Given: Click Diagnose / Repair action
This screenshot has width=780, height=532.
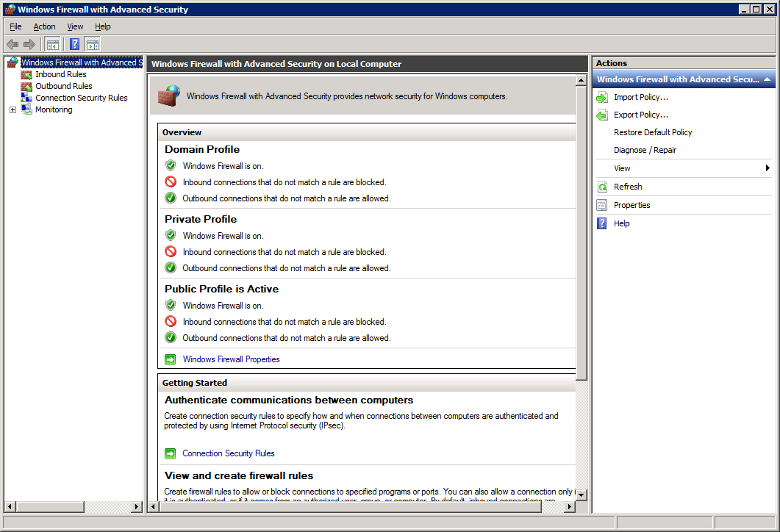Looking at the screenshot, I should pos(645,150).
